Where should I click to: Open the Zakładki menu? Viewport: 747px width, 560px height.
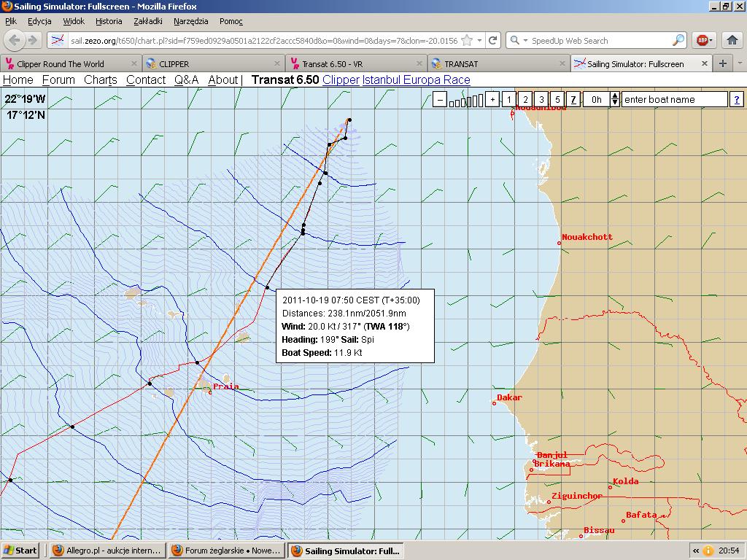tap(148, 22)
